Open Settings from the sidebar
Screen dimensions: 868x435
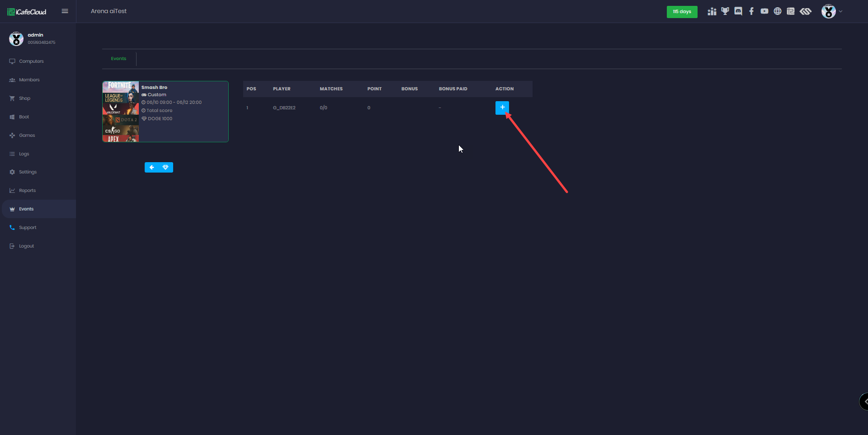[x=28, y=172]
